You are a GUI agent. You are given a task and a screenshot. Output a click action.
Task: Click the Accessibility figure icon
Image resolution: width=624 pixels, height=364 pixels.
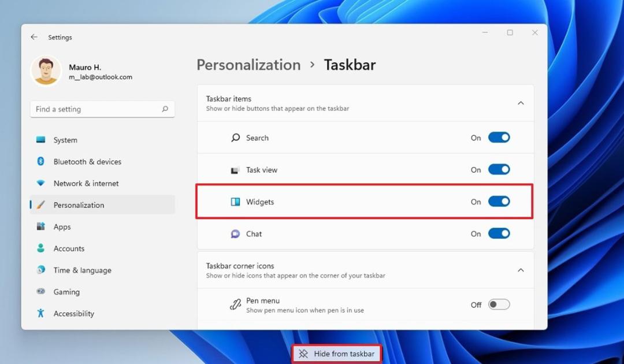pos(40,313)
